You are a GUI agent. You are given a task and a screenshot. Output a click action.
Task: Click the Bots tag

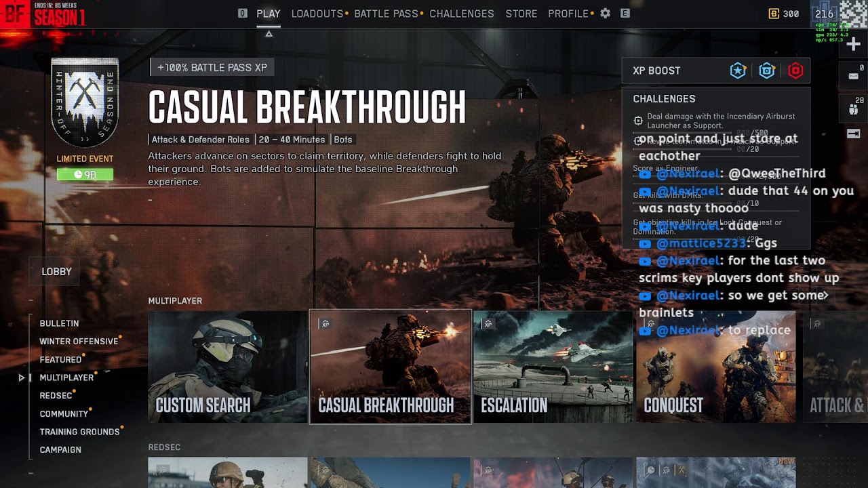coord(343,140)
